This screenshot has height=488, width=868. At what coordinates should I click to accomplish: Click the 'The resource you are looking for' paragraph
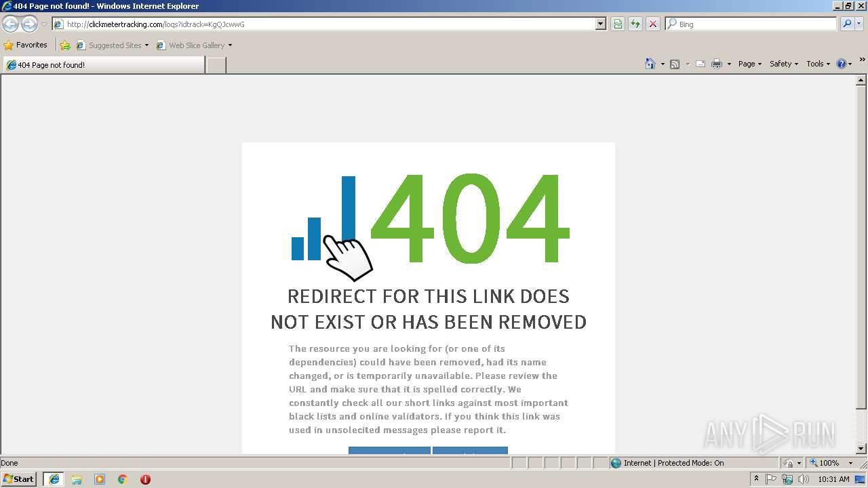coord(429,389)
